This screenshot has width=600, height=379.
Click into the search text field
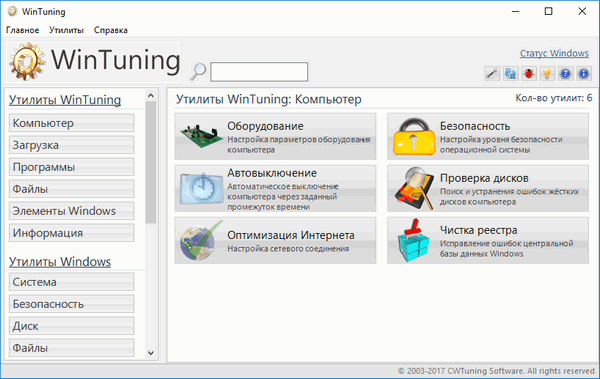pos(259,72)
